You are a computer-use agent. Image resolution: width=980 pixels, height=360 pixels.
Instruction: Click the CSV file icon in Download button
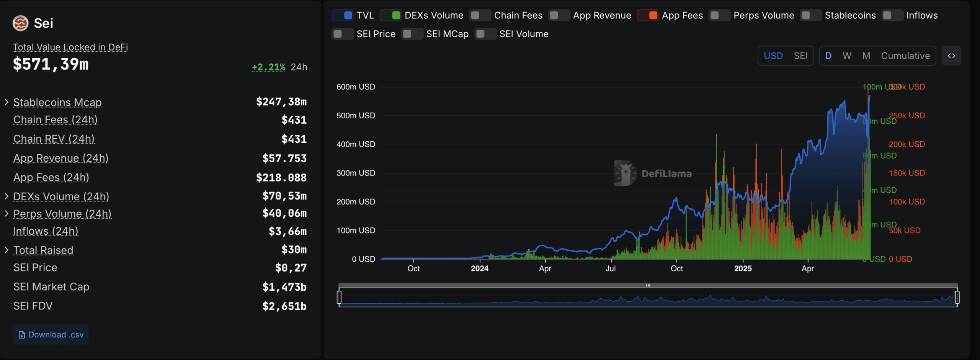(x=22, y=335)
